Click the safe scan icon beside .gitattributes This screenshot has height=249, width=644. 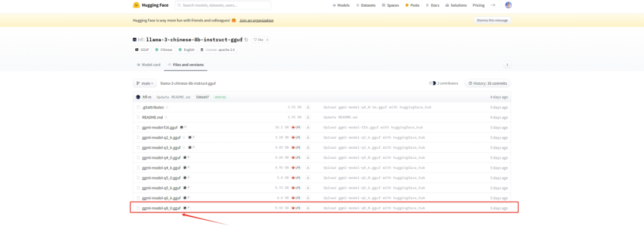coord(167,107)
